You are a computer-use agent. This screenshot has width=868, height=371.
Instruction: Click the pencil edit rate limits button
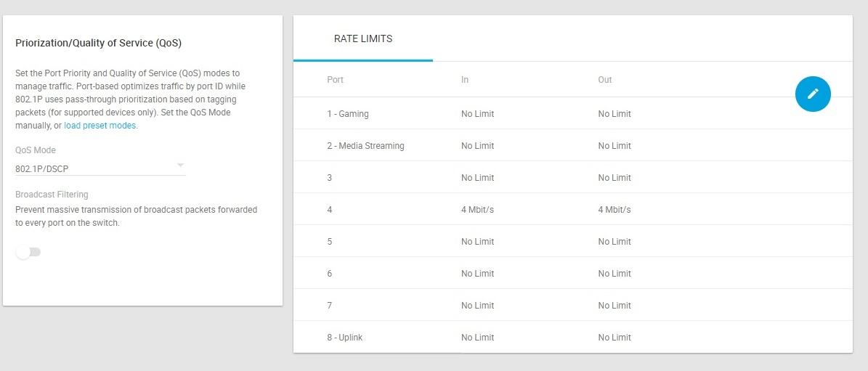point(813,94)
